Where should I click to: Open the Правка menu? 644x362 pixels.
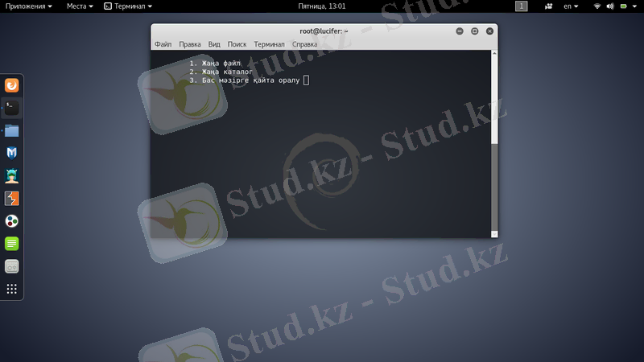point(190,44)
